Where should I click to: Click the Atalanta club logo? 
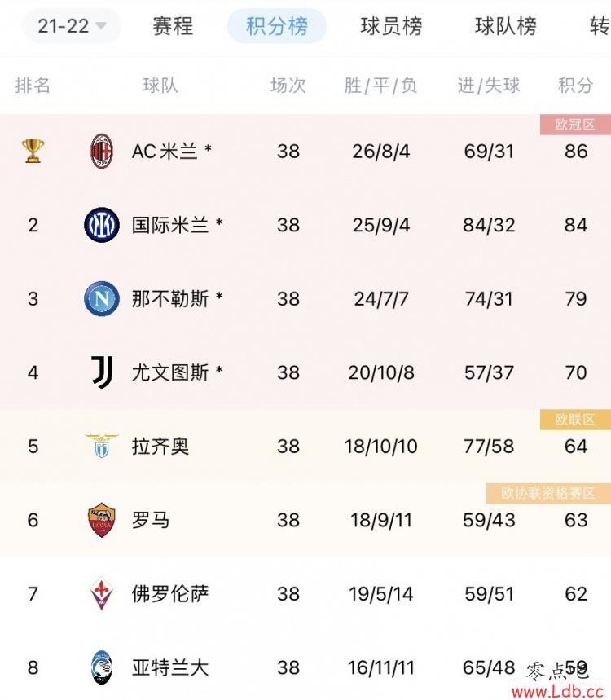click(x=102, y=667)
